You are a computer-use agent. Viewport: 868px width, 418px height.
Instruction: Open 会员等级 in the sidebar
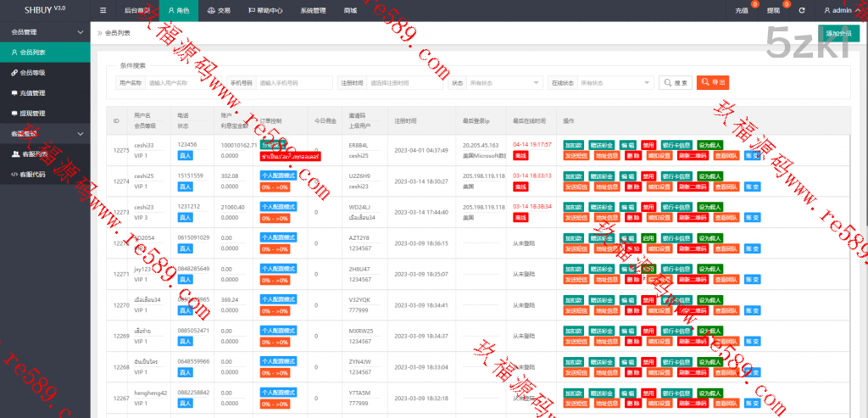tap(32, 73)
